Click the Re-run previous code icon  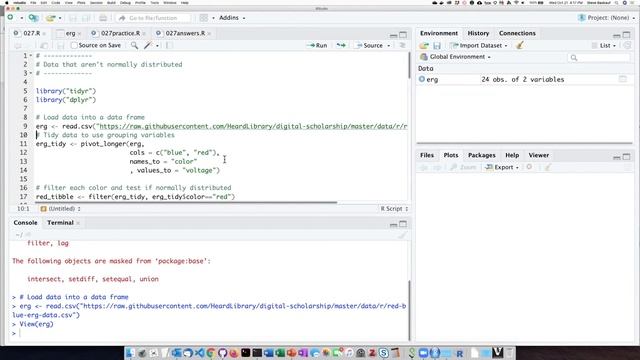tap(341, 45)
